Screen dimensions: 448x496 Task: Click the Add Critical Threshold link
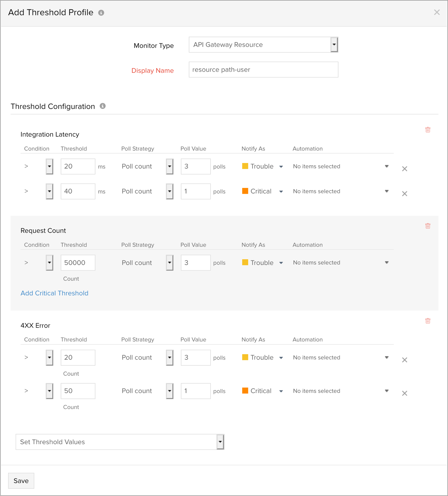pos(54,293)
